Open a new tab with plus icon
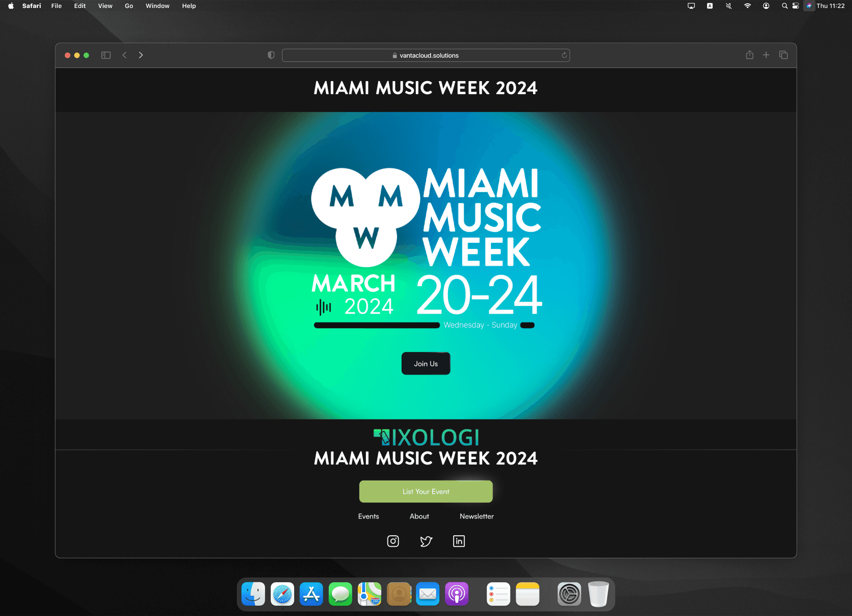The height and width of the screenshot is (616, 852). pyautogui.click(x=766, y=55)
